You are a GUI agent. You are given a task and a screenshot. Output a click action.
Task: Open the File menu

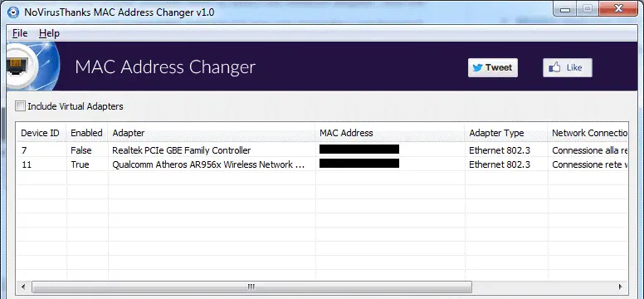[x=20, y=33]
